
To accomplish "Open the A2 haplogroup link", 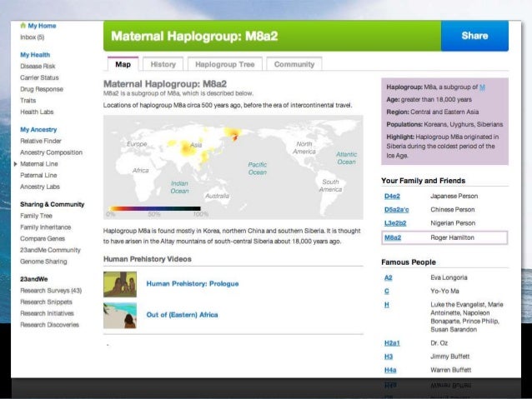I will 388,278.
